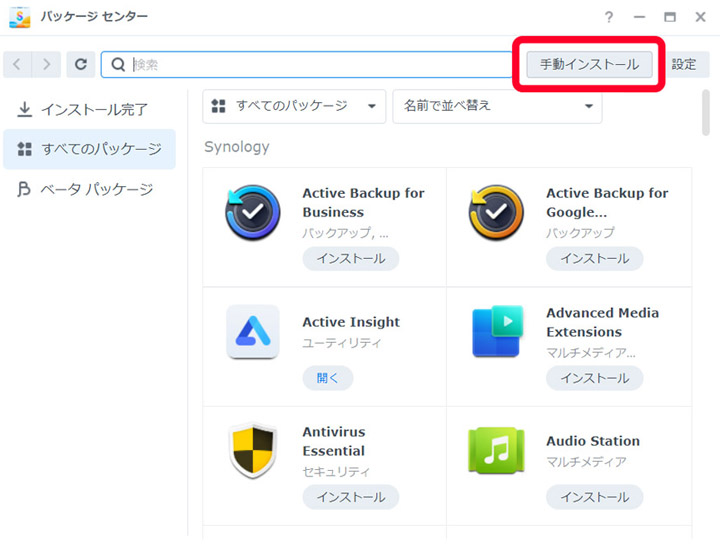Screen dimensions: 720x544
Task: Open the 設定 settings button
Action: [684, 64]
